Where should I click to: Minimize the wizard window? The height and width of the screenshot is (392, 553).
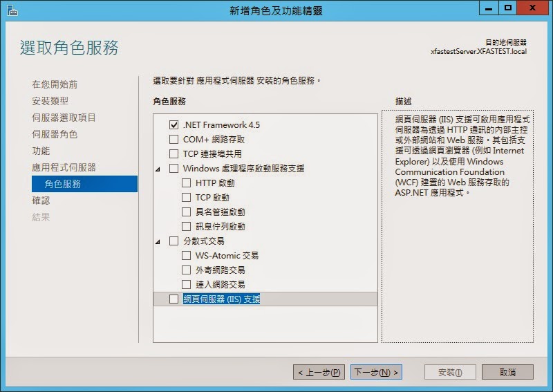pyautogui.click(x=489, y=8)
